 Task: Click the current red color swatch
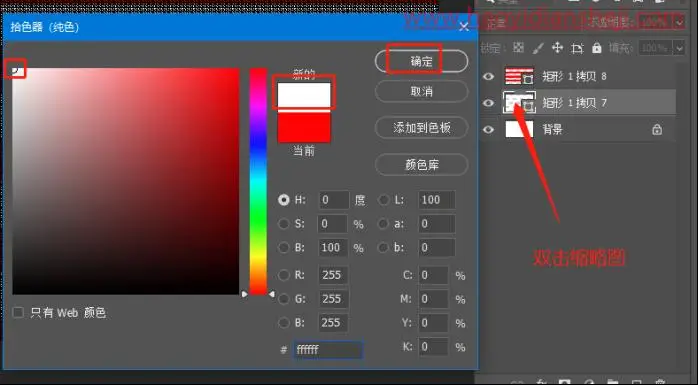click(x=304, y=127)
